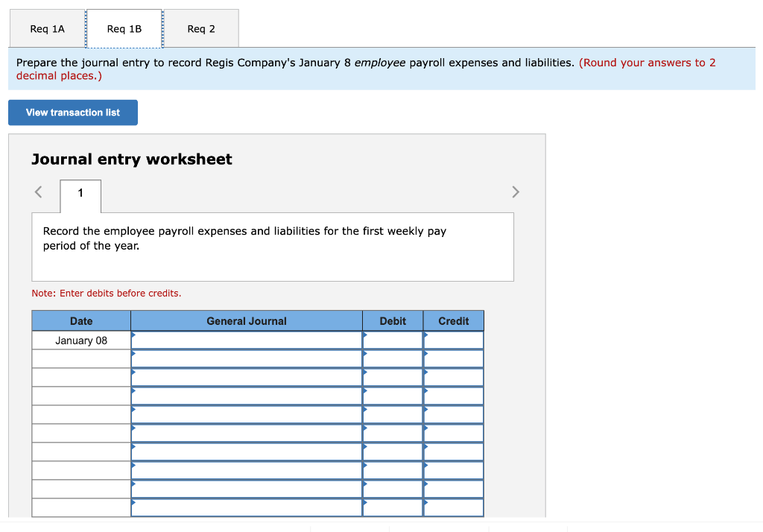Open the first General Journal account dropdown
Screen dimensions: 763x532
246,339
